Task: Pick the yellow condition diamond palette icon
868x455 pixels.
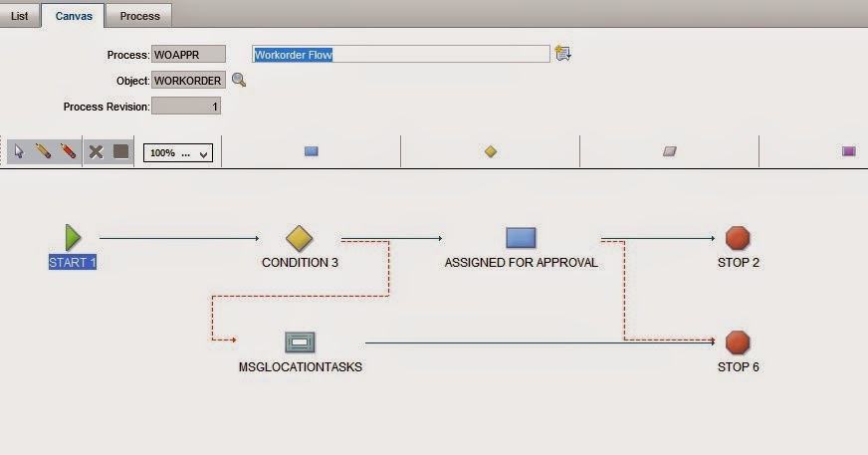Action: point(491,151)
